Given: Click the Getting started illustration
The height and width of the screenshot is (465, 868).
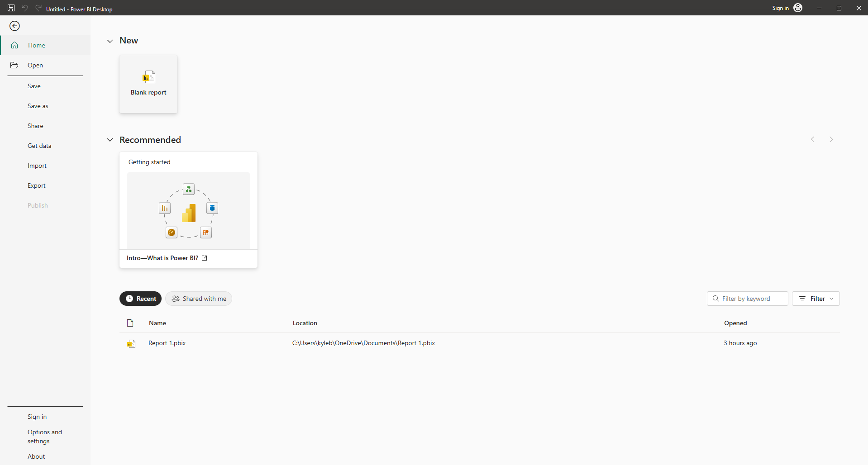Looking at the screenshot, I should point(188,210).
